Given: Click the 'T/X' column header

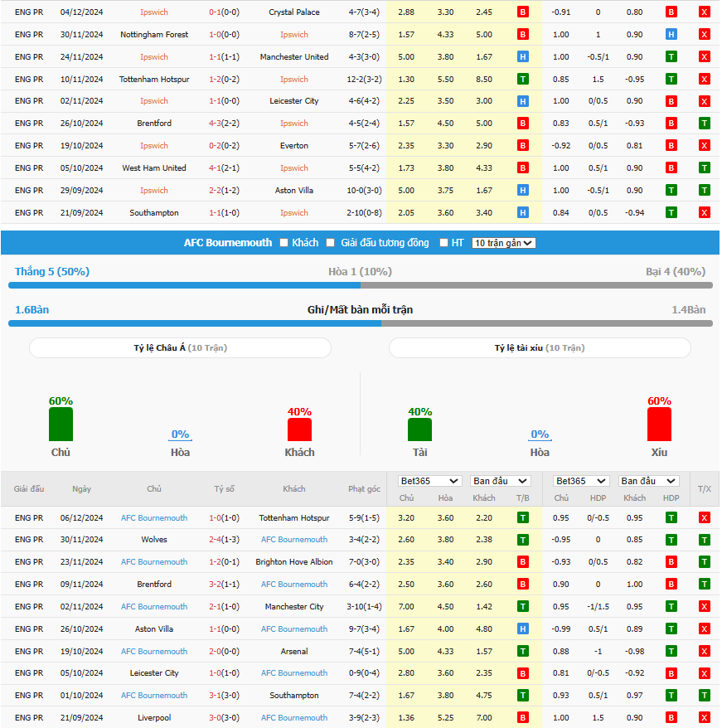Looking at the screenshot, I should (705, 489).
